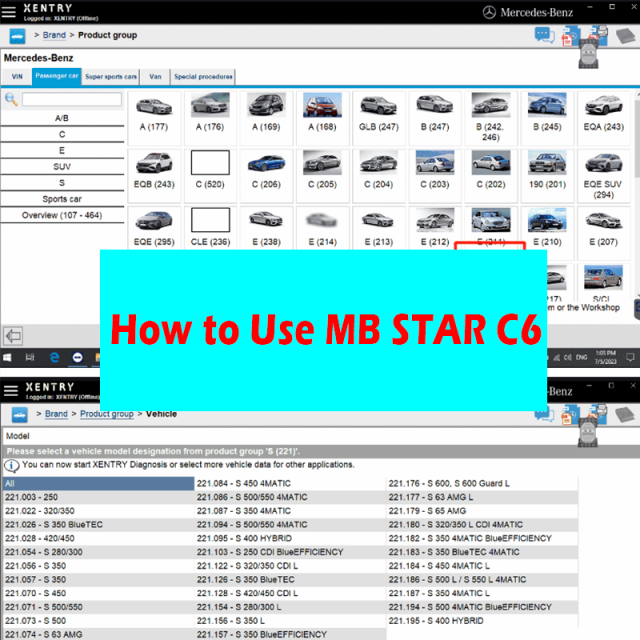Click the magnifier search icon in the left panel
640x640 pixels.
(x=11, y=100)
